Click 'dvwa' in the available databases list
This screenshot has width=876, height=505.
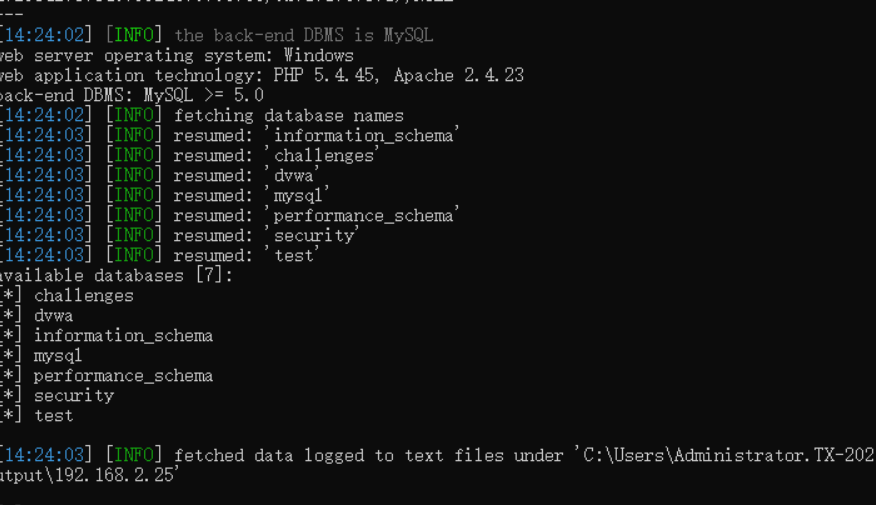click(x=53, y=316)
